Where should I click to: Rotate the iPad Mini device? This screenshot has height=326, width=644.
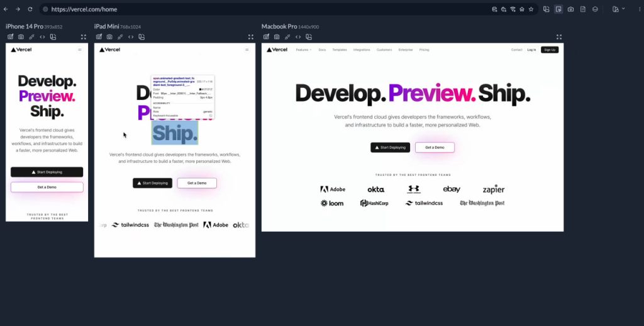pos(142,37)
